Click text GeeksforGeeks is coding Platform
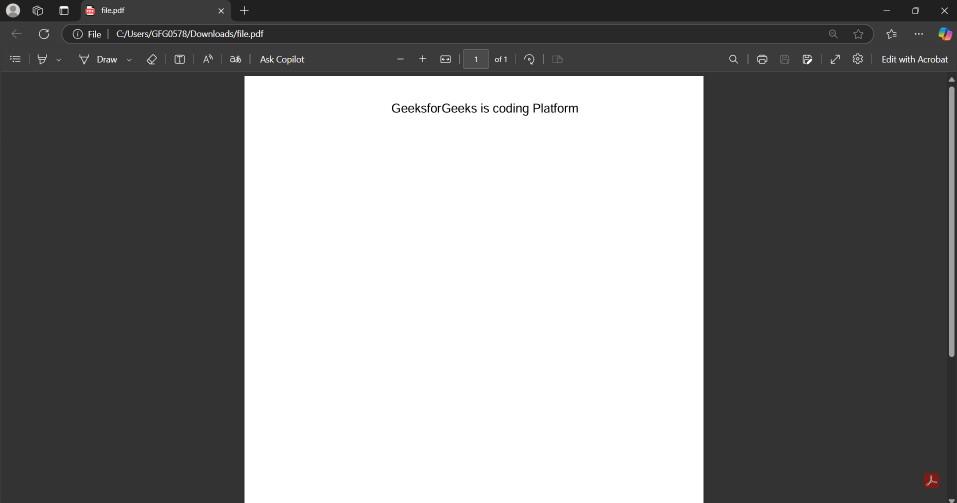Screen dimensions: 957x503 (x=485, y=109)
